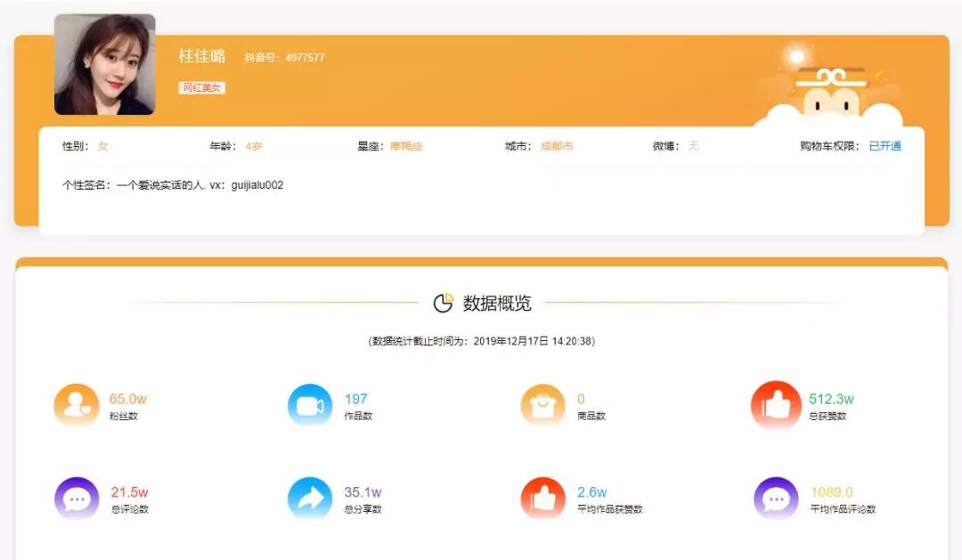The width and height of the screenshot is (962, 560).
Task: Click the 已开通 shopping cart permission link
Action: (x=885, y=146)
